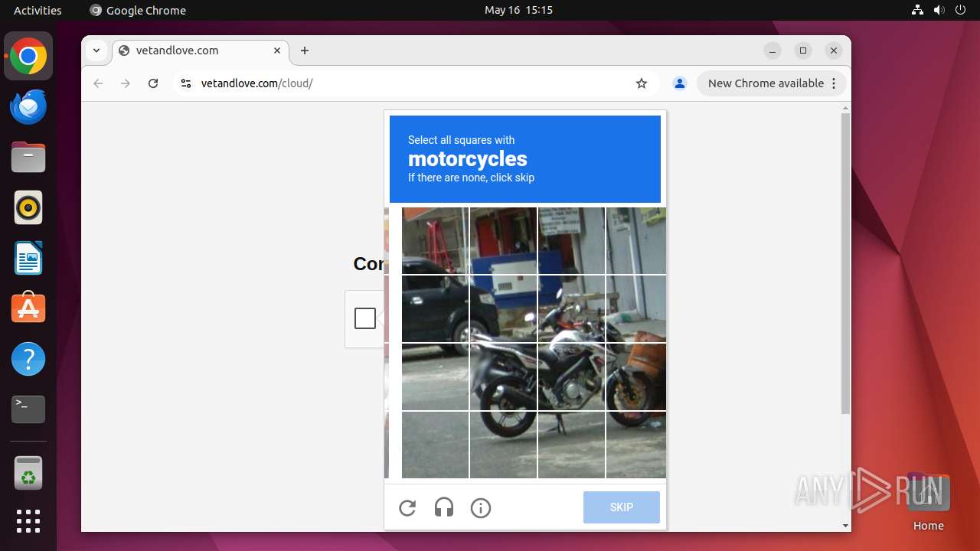980x551 pixels.
Task: Select tile with motorcycle rear wheel bottom
Action: coord(503,445)
